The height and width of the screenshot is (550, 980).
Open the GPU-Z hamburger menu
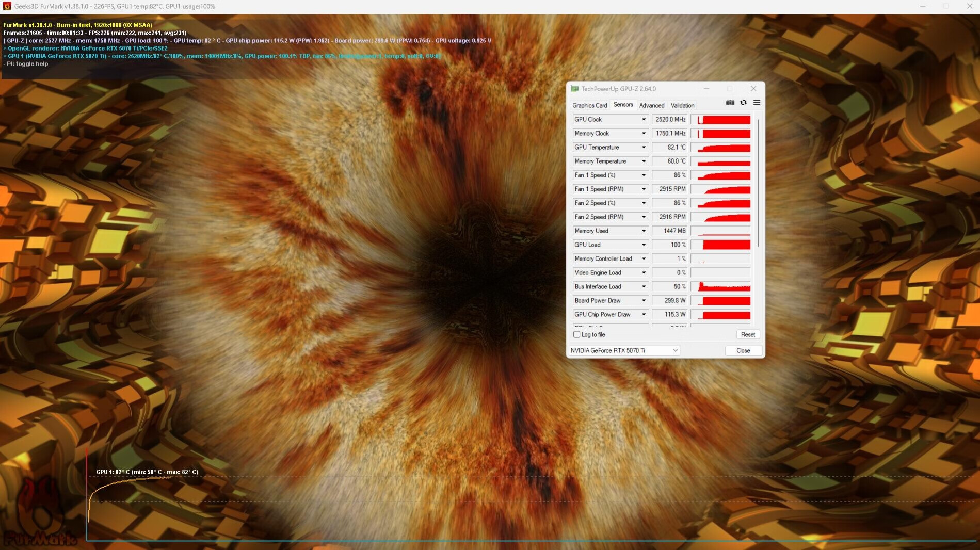757,103
